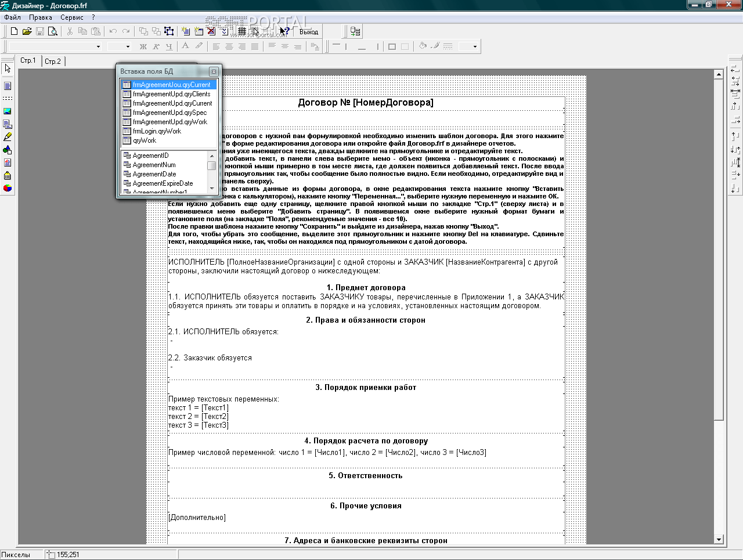Screen dimensions: 743x560
Task: Open the font name combo box
Action: (x=56, y=46)
